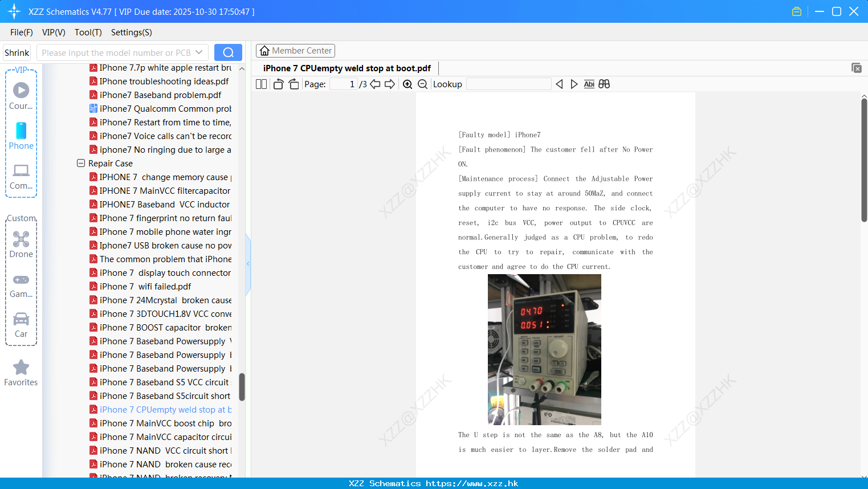868x489 pixels.
Task: Select the Phone category icon
Action: point(21,136)
